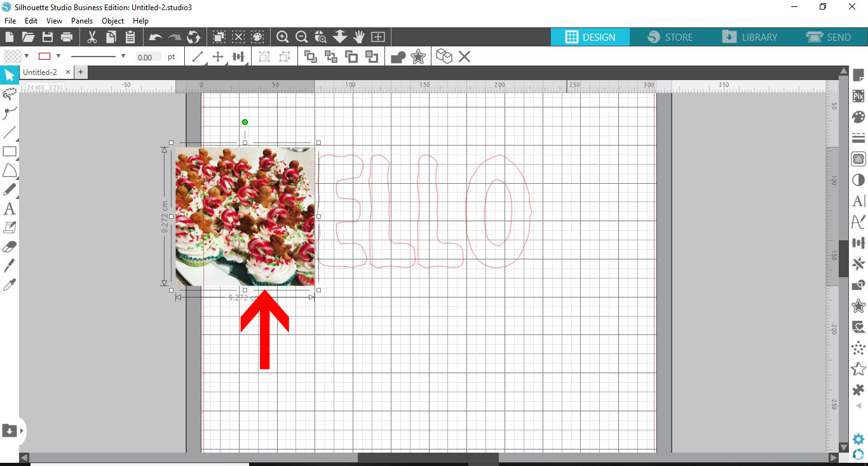Click the crosshatch fill pattern swatch

(13, 56)
